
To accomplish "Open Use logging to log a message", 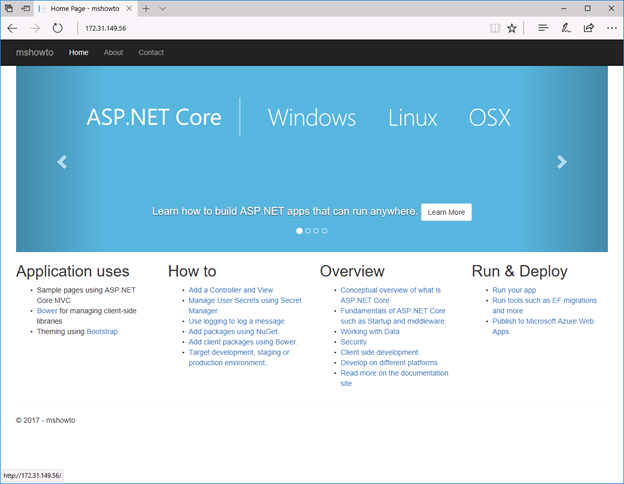I will pyautogui.click(x=237, y=321).
